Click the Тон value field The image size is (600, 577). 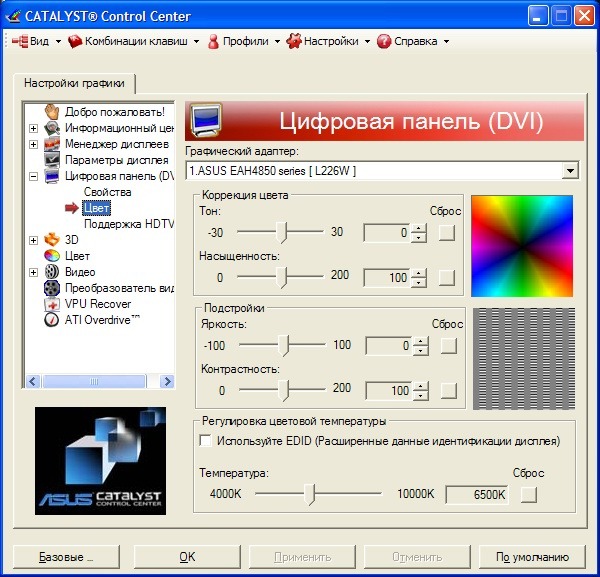[x=386, y=233]
